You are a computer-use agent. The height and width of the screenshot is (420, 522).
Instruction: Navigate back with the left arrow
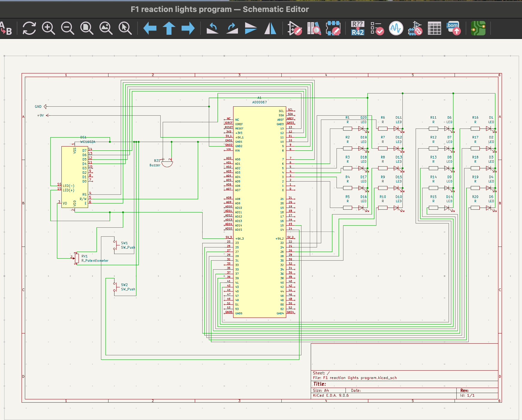click(150, 28)
